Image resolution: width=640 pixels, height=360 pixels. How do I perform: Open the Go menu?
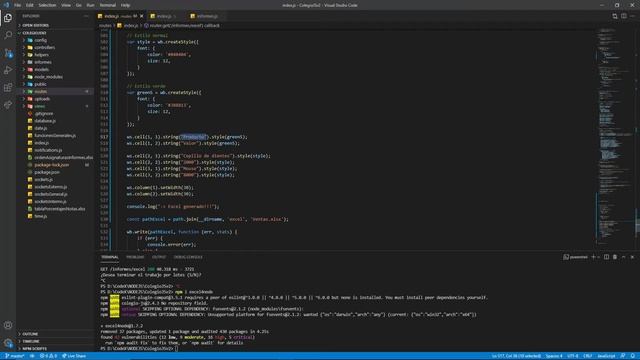[78, 5]
